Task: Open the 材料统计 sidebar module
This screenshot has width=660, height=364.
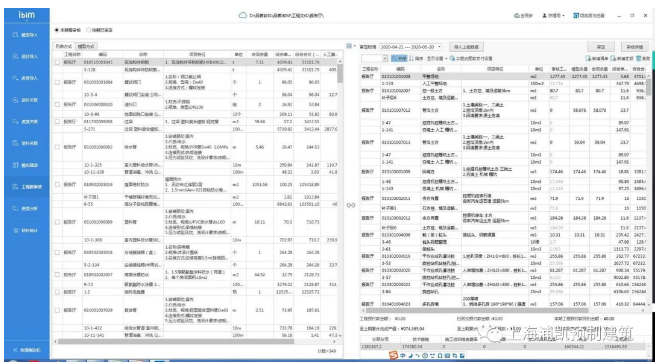Action: 27,231
